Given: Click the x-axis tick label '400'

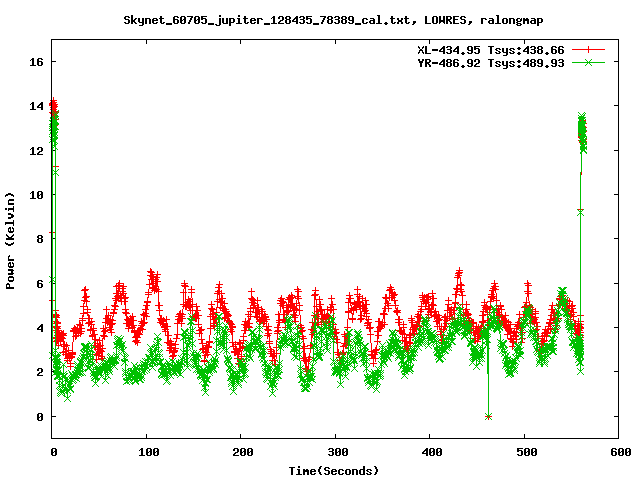Looking at the screenshot, I should [432, 452].
